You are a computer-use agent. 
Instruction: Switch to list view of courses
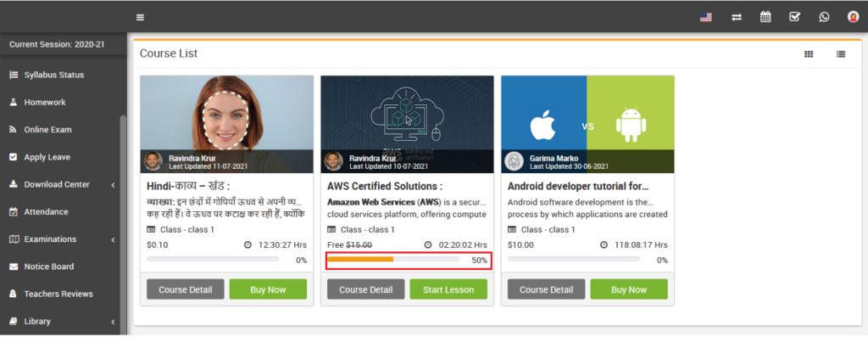841,53
